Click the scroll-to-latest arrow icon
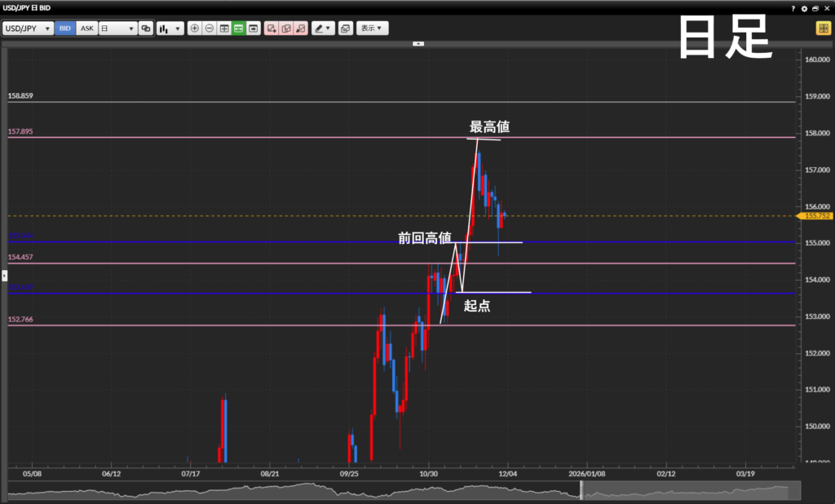 [254, 28]
